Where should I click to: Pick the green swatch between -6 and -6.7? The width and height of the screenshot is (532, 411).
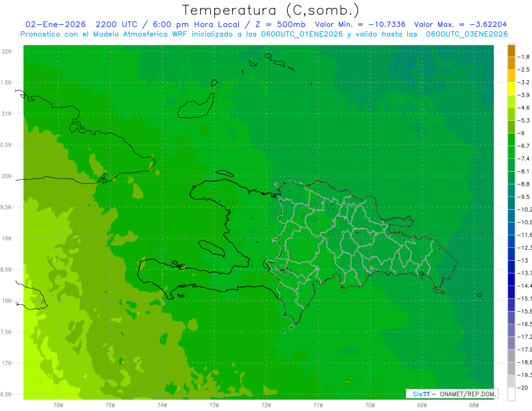[x=511, y=140]
